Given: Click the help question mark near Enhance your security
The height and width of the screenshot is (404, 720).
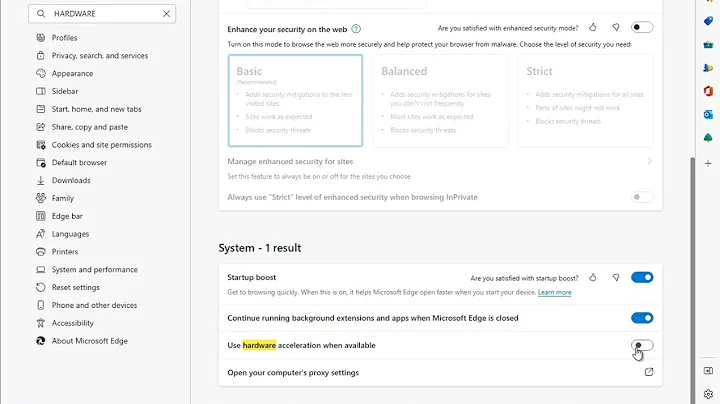Looking at the screenshot, I should click(356, 29).
